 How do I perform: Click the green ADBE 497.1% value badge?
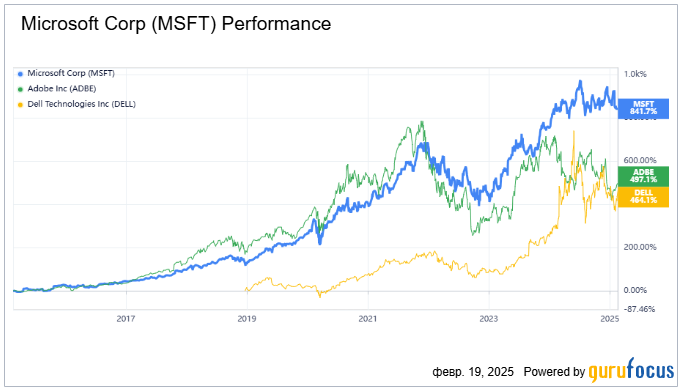(643, 176)
